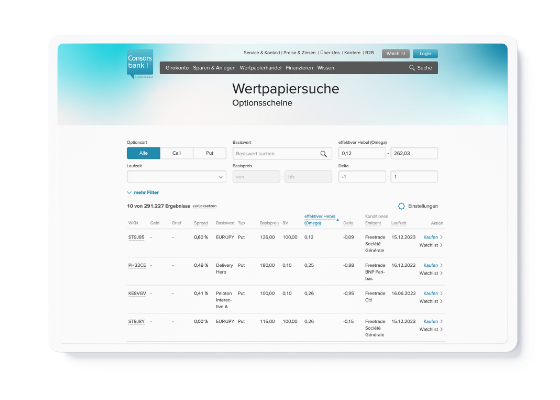Click the Suche label in the navigation bar
Viewport: 560px width, 400px height.
[425, 68]
